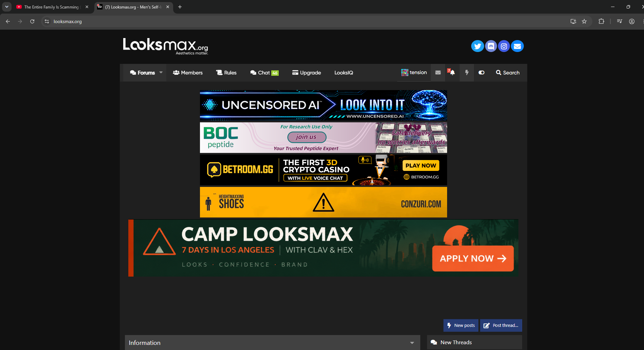Click the browser back arrow
The image size is (644, 350).
tap(8, 21)
